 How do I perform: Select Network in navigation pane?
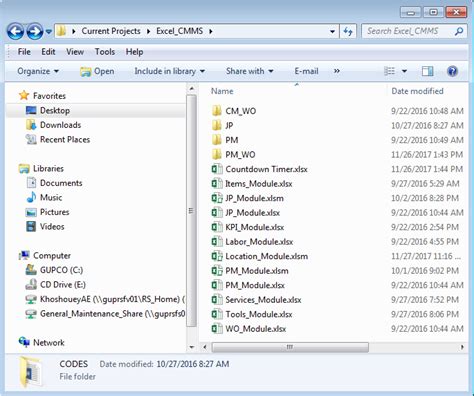pyautogui.click(x=42, y=342)
